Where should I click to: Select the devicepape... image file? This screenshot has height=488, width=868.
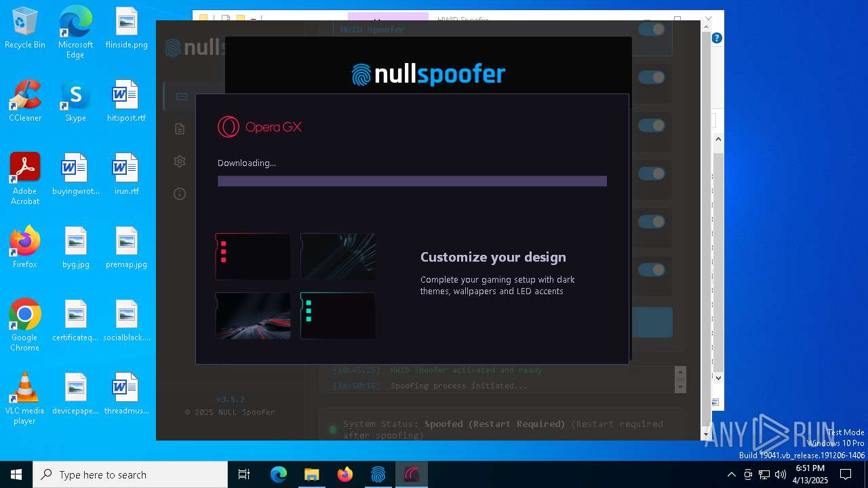click(76, 394)
